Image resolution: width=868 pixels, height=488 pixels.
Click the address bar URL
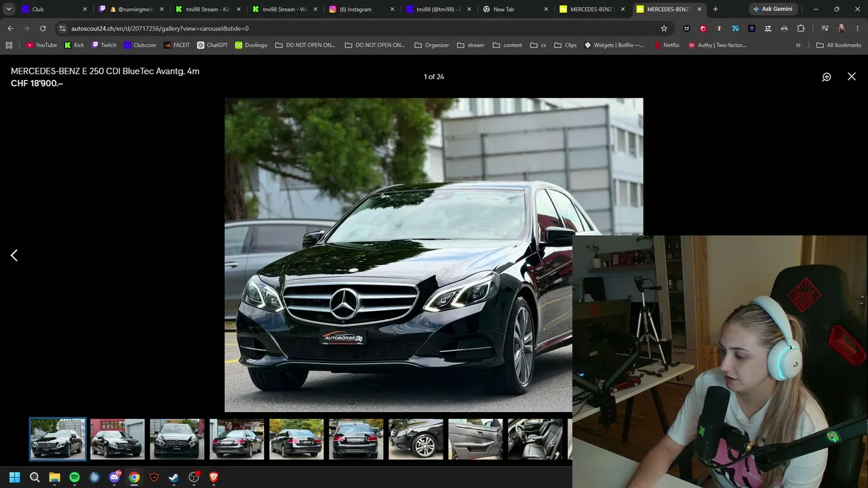(160, 28)
